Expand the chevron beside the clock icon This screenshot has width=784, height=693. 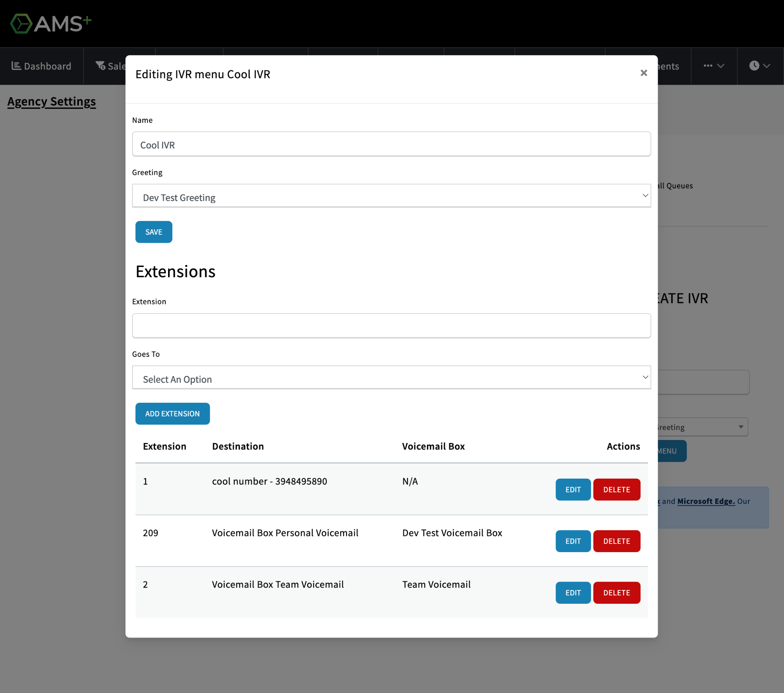tap(767, 66)
